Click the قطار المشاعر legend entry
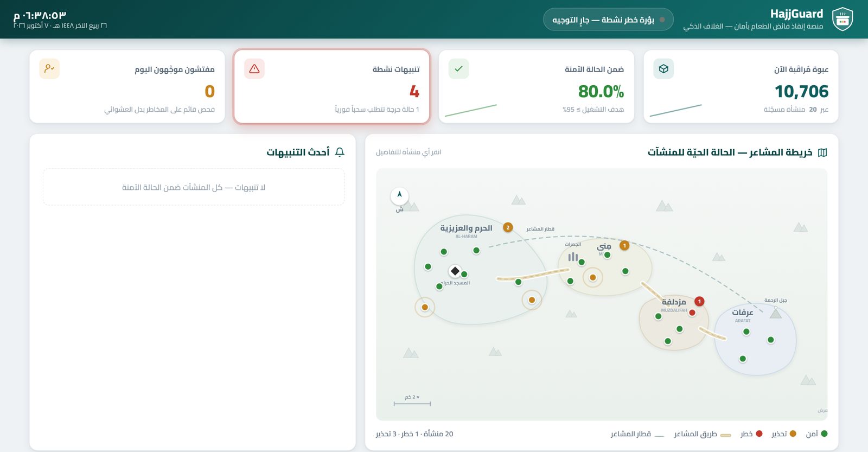The width and height of the screenshot is (868, 452). coord(637,434)
